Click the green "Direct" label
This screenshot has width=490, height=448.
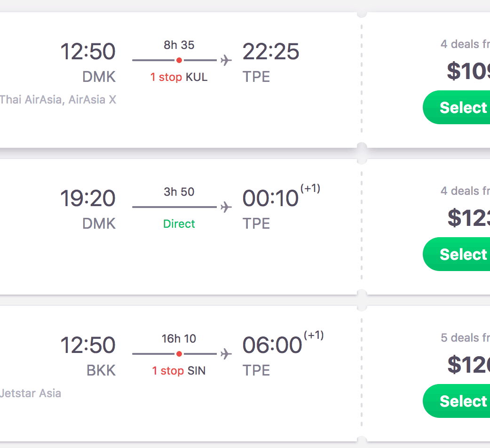tap(179, 224)
